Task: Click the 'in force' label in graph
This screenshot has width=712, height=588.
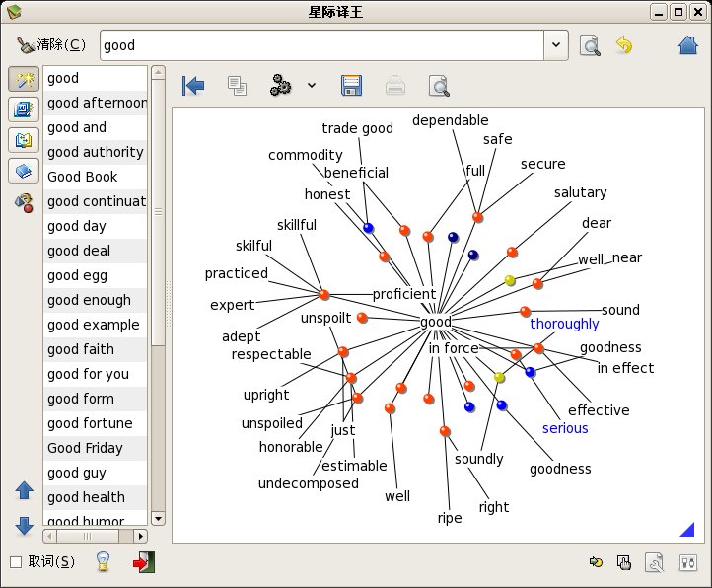Action: [454, 348]
